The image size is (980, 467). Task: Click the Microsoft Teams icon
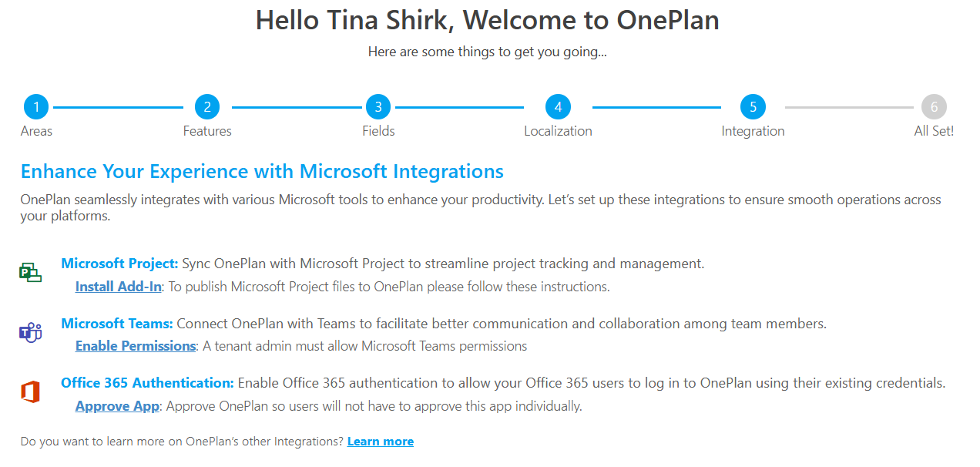pyautogui.click(x=30, y=332)
